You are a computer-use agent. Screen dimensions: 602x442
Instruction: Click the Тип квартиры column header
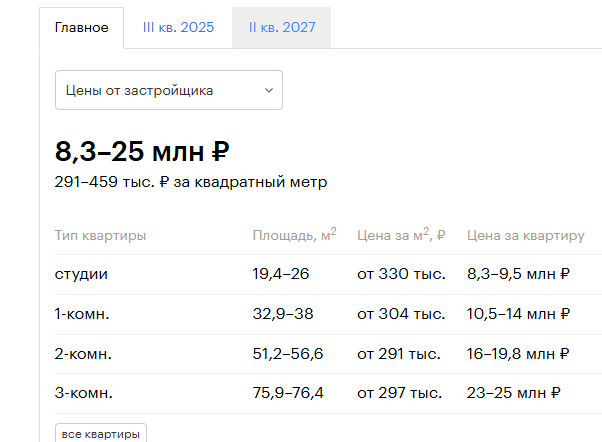tap(100, 235)
